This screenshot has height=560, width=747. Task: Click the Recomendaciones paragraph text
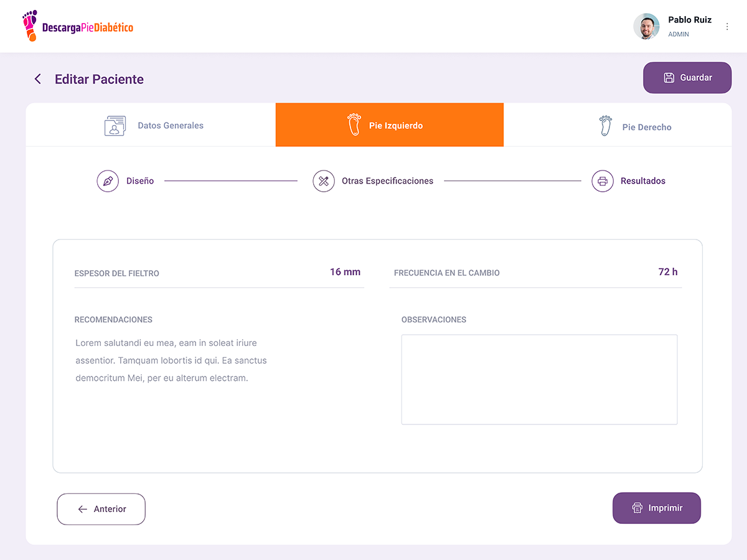[171, 360]
